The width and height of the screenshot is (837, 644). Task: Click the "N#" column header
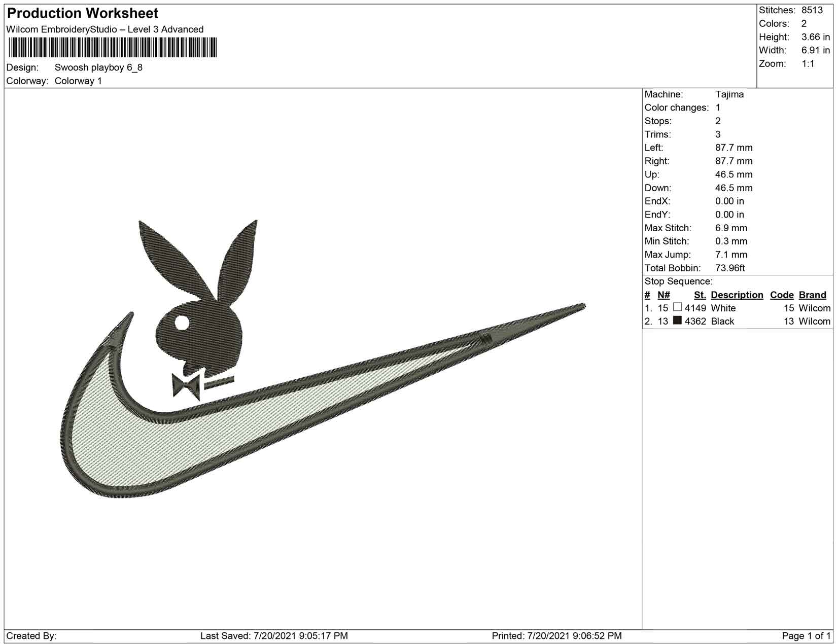point(664,295)
